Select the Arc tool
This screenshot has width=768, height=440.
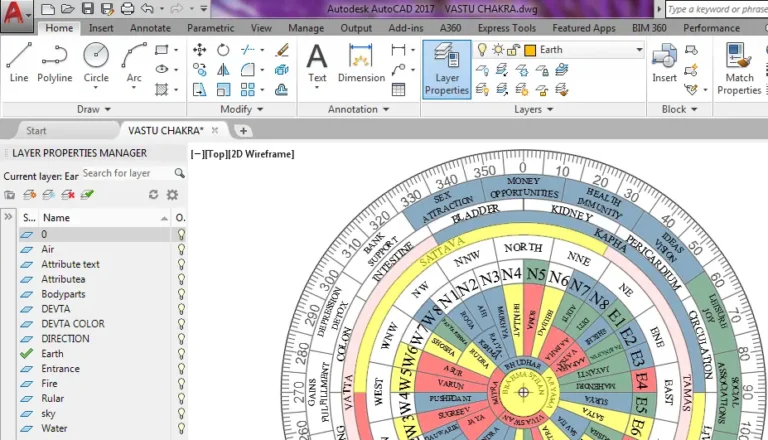[x=134, y=58]
